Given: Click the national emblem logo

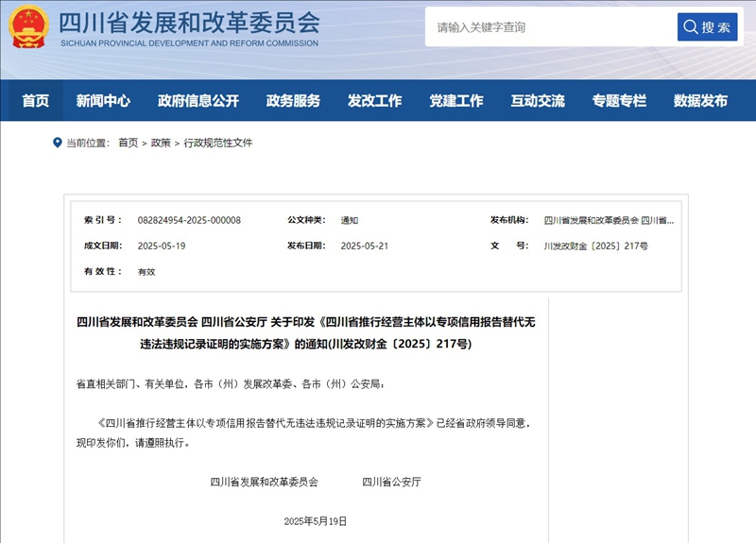Looking at the screenshot, I should click(29, 28).
